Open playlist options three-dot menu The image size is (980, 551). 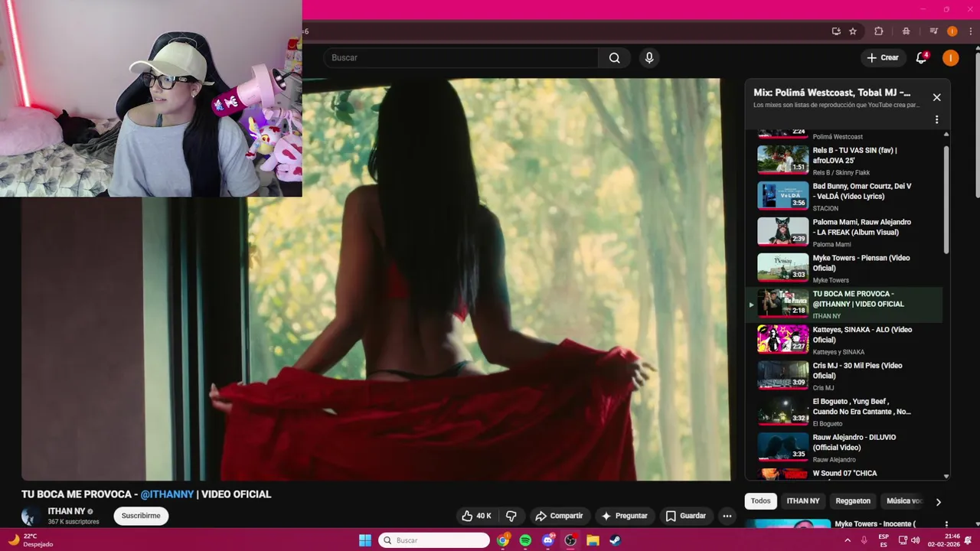[x=936, y=119]
